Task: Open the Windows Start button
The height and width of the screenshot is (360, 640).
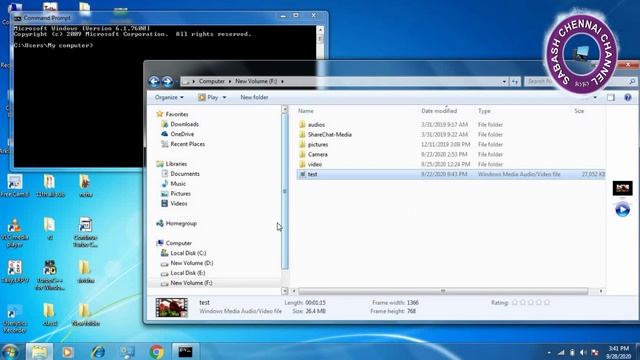Action: click(10, 351)
